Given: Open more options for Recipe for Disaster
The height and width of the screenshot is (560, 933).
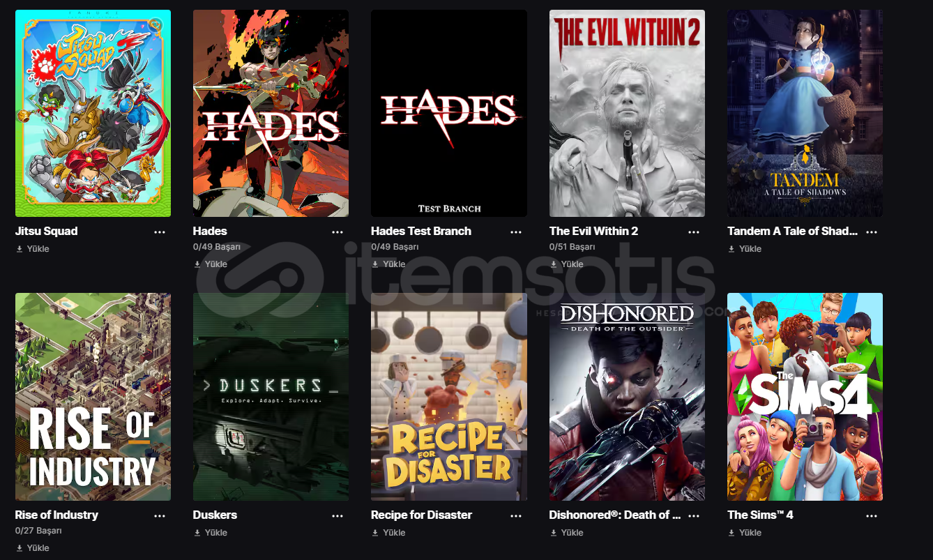Looking at the screenshot, I should [x=516, y=515].
